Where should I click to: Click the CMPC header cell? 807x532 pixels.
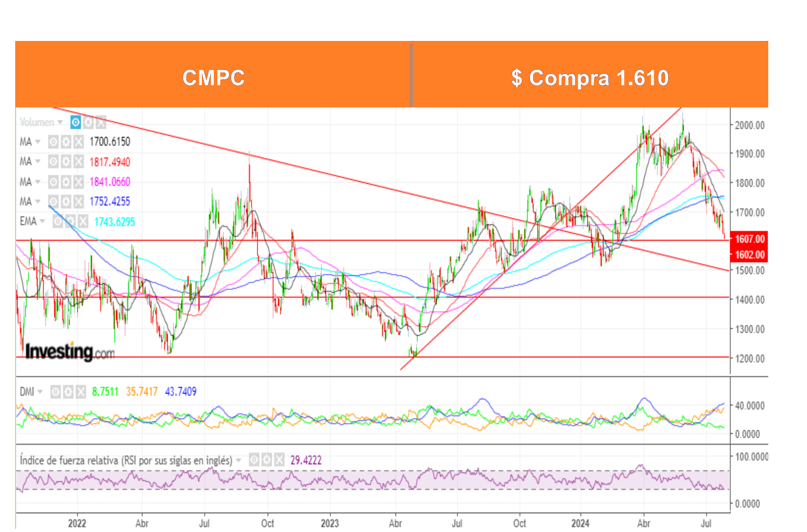(x=213, y=77)
